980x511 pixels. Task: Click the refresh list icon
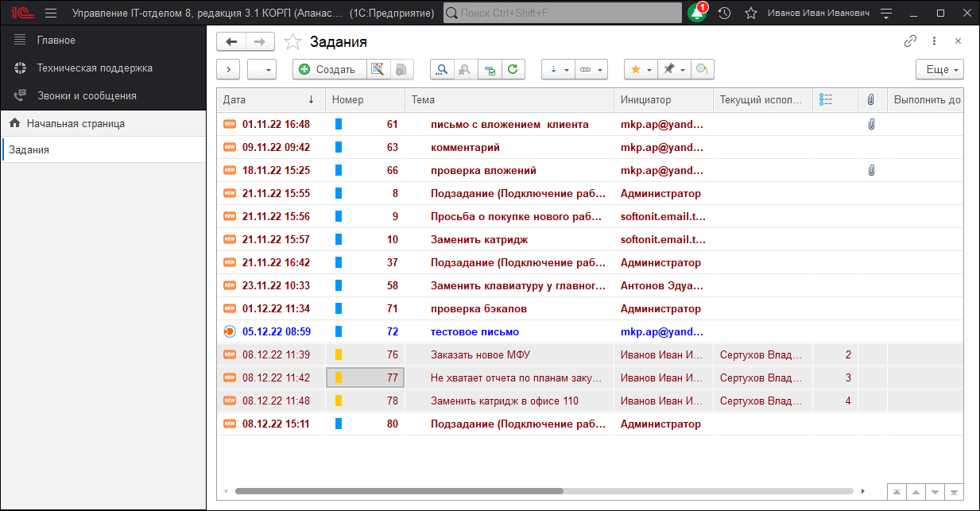(x=513, y=70)
